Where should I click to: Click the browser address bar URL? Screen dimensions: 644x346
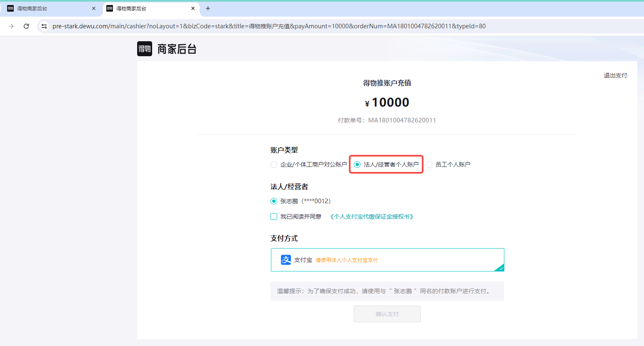pyautogui.click(x=269, y=26)
